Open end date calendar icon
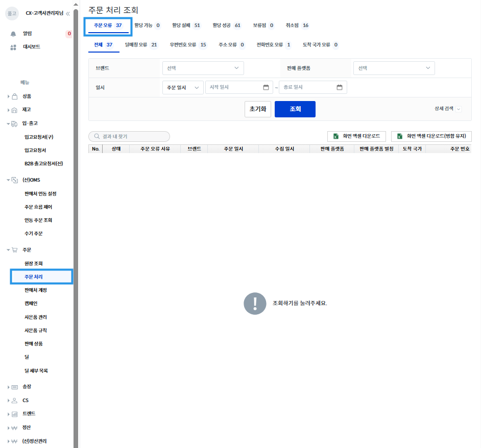The image size is (481, 448). (340, 87)
